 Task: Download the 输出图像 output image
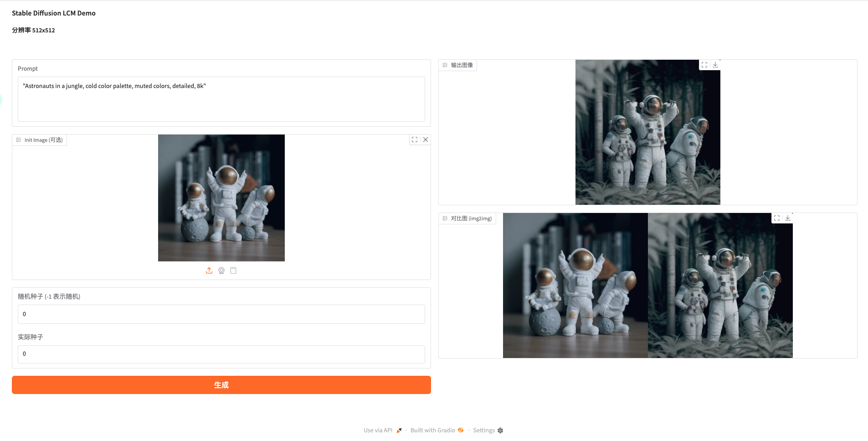715,65
